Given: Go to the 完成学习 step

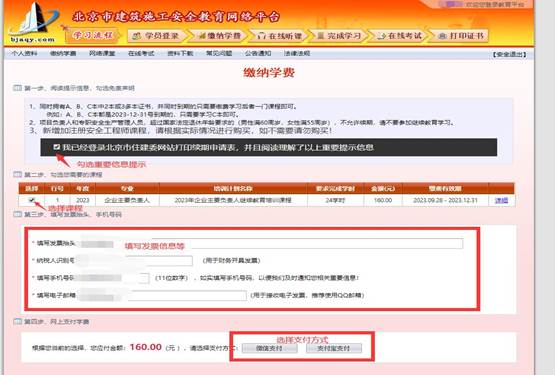Looking at the screenshot, I should click(339, 36).
